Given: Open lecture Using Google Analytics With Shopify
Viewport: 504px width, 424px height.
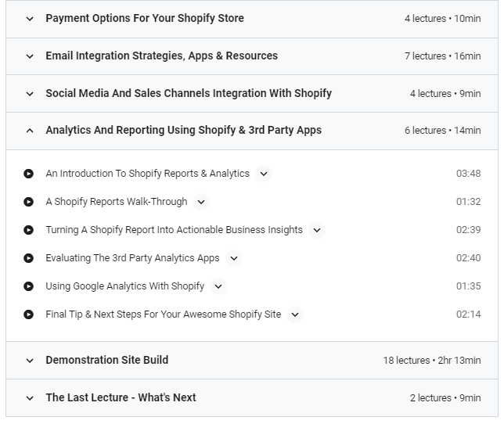Looking at the screenshot, I should tap(124, 286).
